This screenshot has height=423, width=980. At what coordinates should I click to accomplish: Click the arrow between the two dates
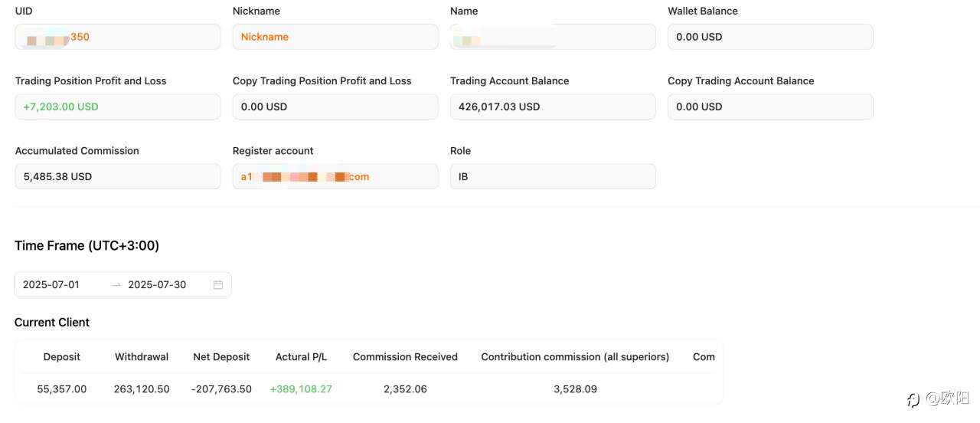pos(116,285)
